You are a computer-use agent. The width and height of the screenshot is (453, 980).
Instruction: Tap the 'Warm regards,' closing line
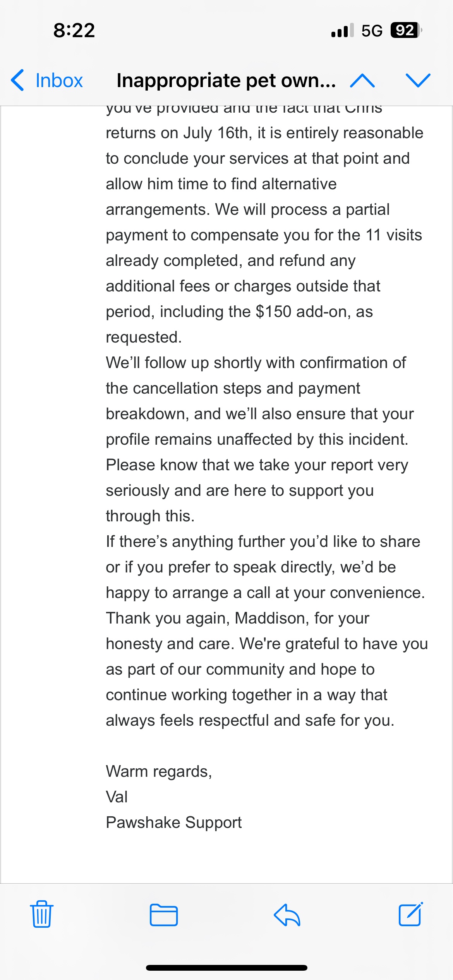tap(159, 771)
